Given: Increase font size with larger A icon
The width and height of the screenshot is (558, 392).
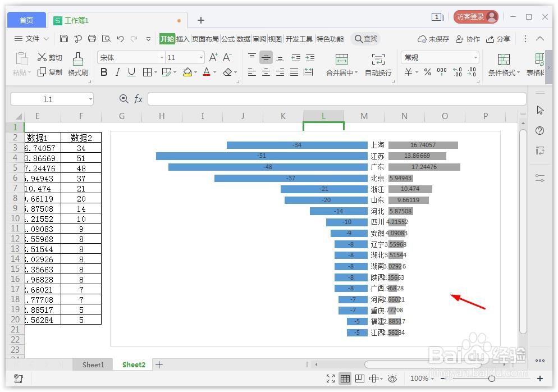Looking at the screenshot, I should pos(213,57).
